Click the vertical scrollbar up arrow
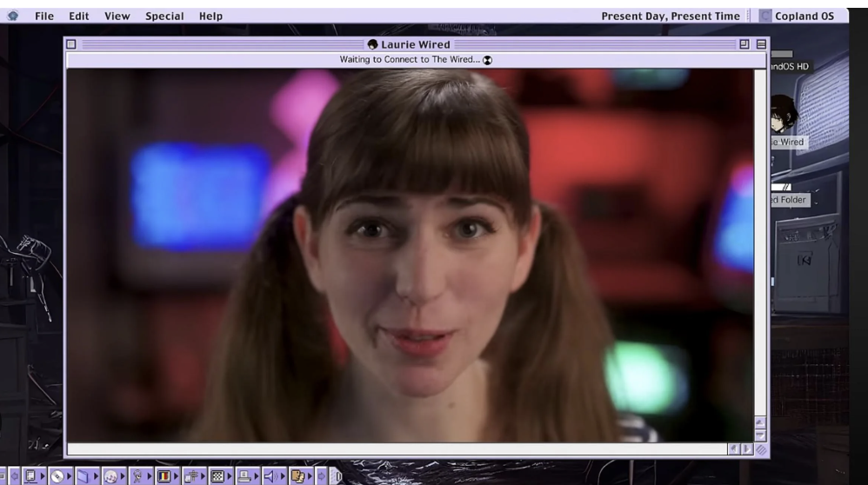This screenshot has width=868, height=485. click(760, 422)
